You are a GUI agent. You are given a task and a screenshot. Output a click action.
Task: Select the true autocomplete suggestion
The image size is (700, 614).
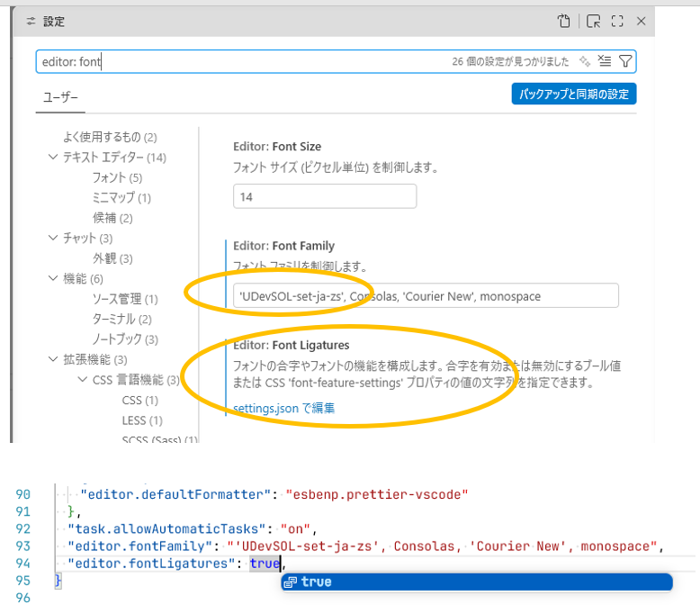point(477,582)
